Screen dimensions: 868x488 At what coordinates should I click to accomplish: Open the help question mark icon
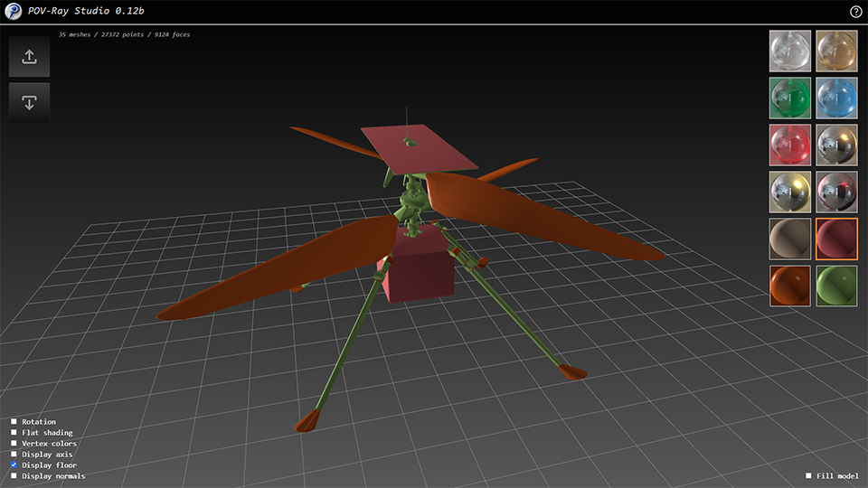[x=856, y=12]
